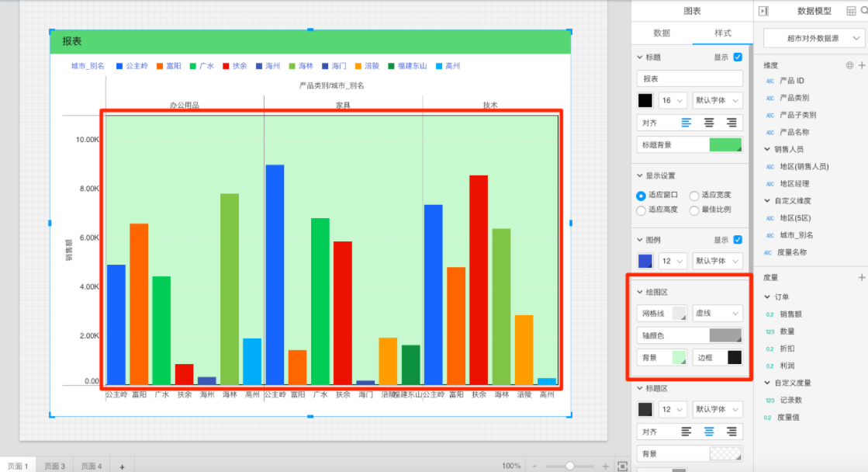Open the 虚线 gridline style dropdown
The height and width of the screenshot is (472, 868).
point(718,314)
